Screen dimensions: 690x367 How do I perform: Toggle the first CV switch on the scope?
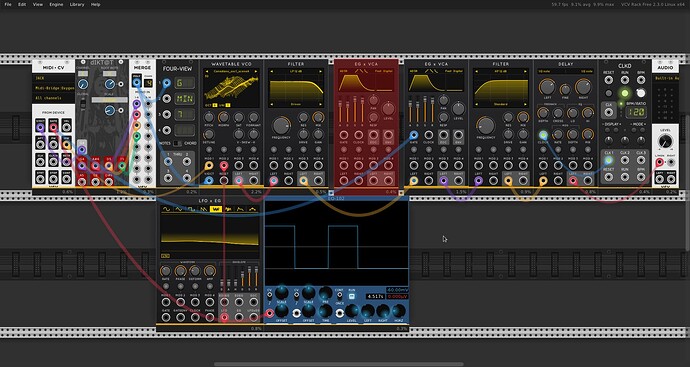pyautogui.click(x=269, y=297)
